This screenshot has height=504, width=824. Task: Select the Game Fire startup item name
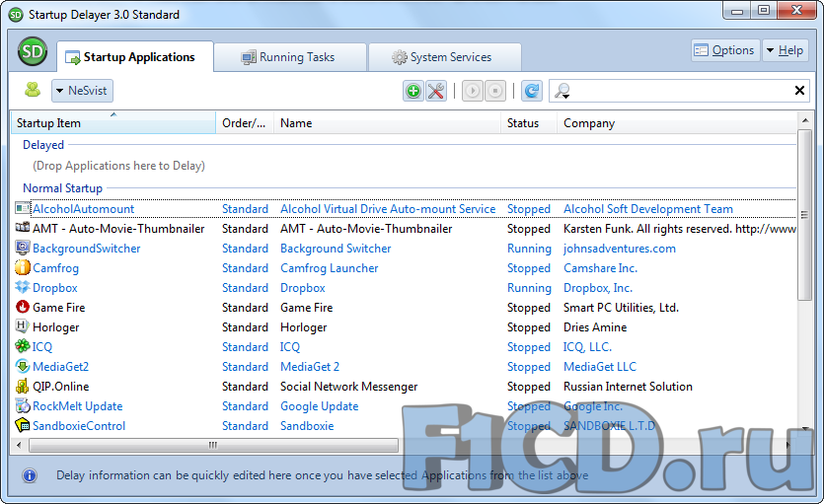point(59,308)
